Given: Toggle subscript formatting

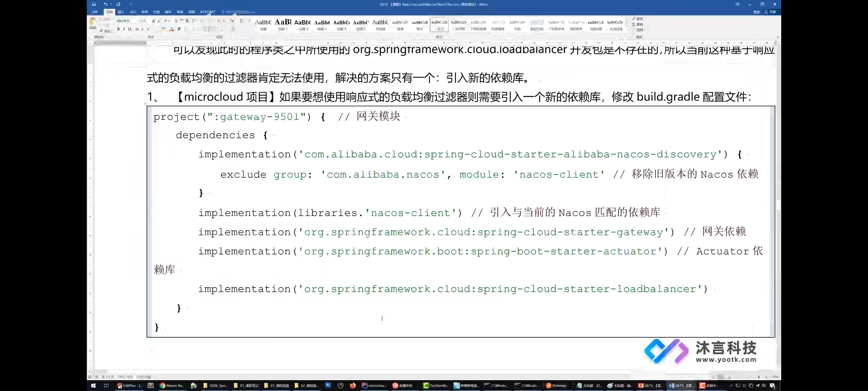Looking at the screenshot, I should pyautogui.click(x=142, y=29).
